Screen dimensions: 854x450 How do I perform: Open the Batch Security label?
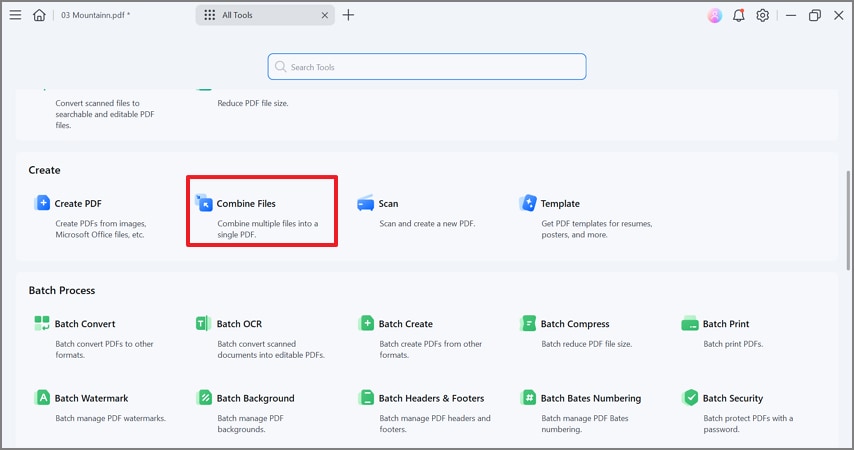[x=733, y=398]
